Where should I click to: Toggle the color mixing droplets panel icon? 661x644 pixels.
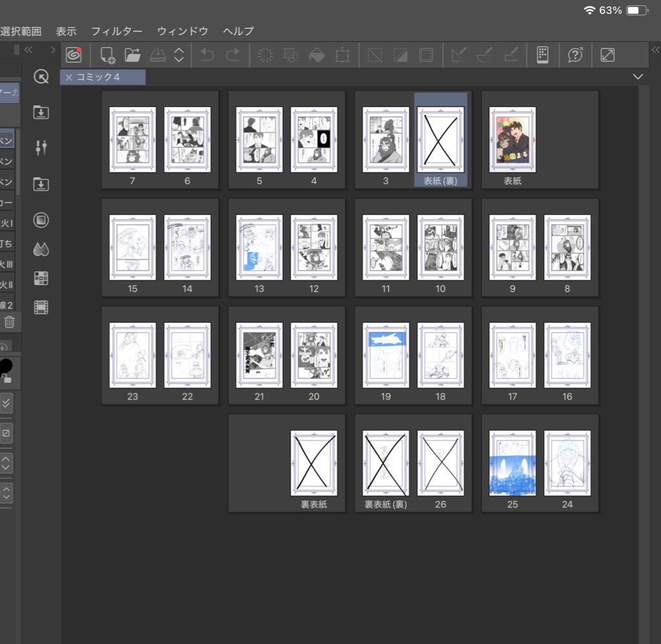(x=41, y=249)
